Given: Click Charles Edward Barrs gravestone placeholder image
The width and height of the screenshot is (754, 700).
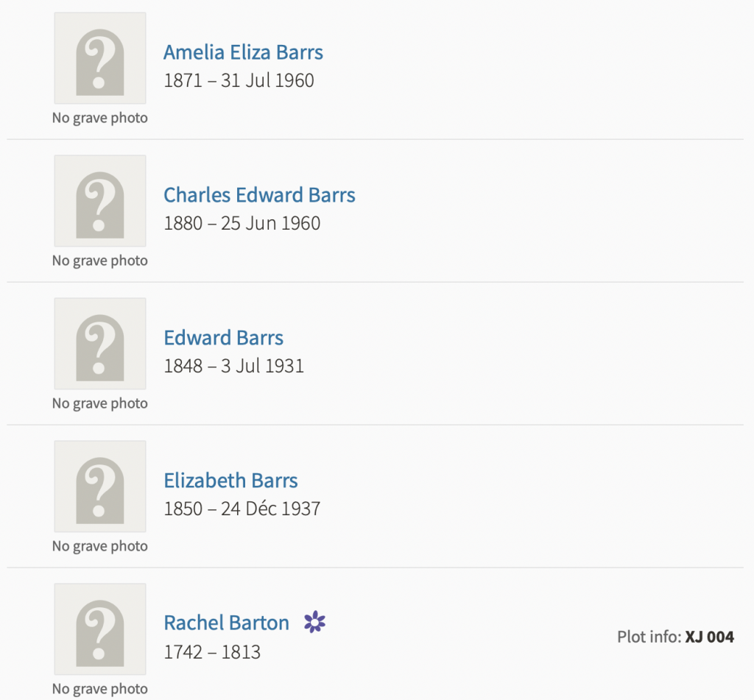Looking at the screenshot, I should pos(100,201).
